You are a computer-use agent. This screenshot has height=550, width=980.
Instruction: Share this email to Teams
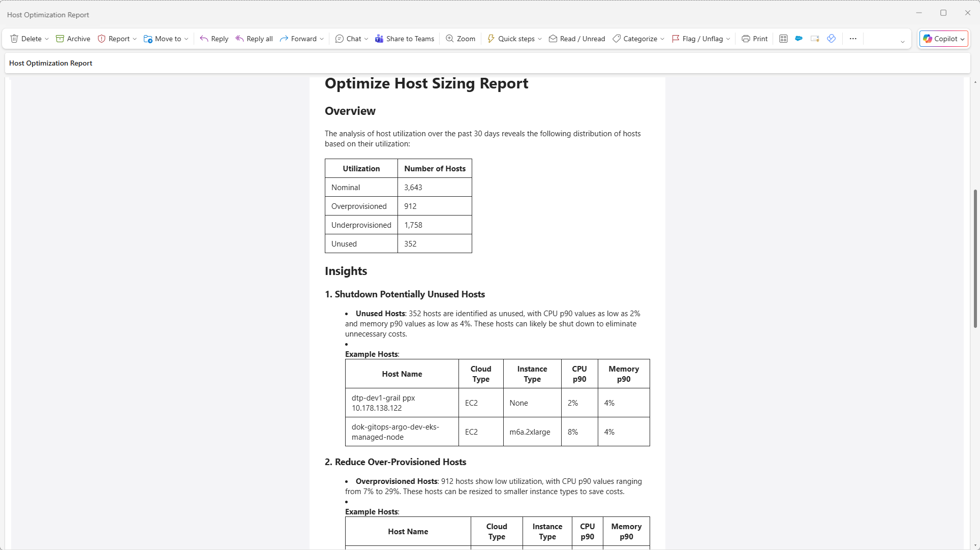pos(405,39)
